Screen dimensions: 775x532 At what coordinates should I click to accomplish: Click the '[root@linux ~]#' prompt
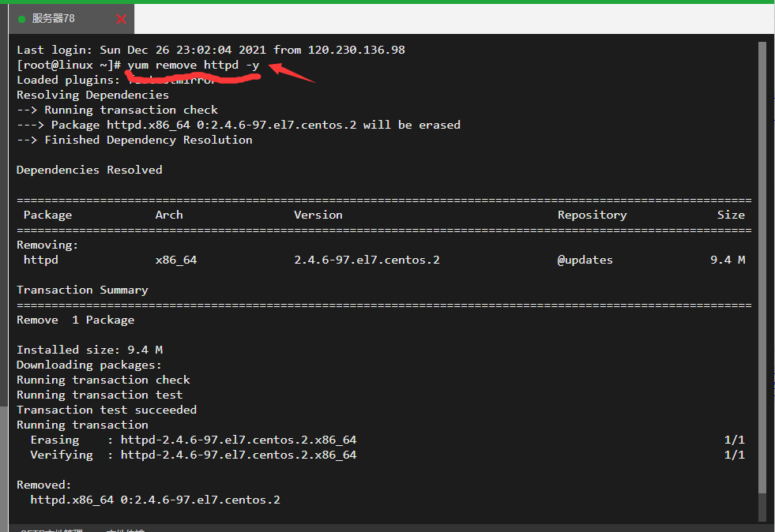(69, 66)
